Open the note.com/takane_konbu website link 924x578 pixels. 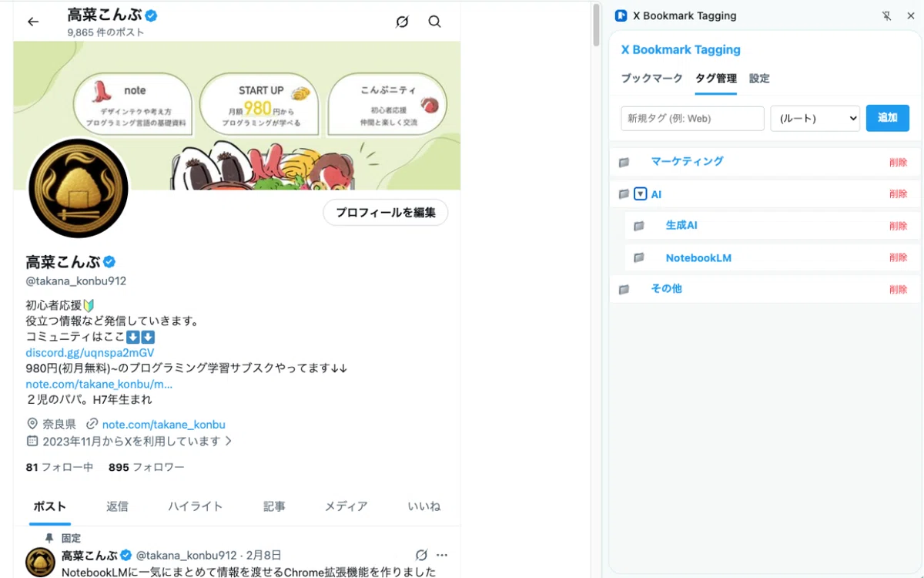point(164,424)
